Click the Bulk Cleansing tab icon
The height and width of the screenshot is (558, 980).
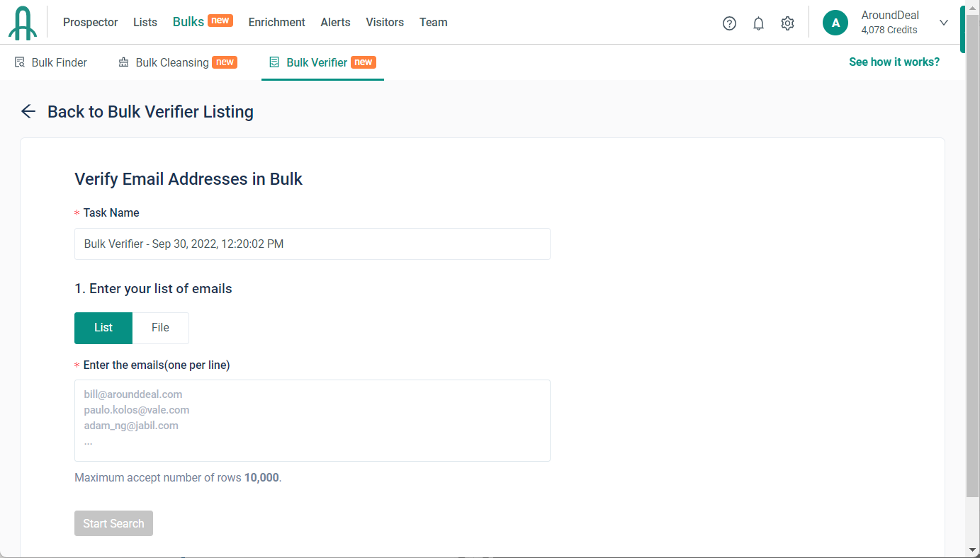pyautogui.click(x=123, y=62)
